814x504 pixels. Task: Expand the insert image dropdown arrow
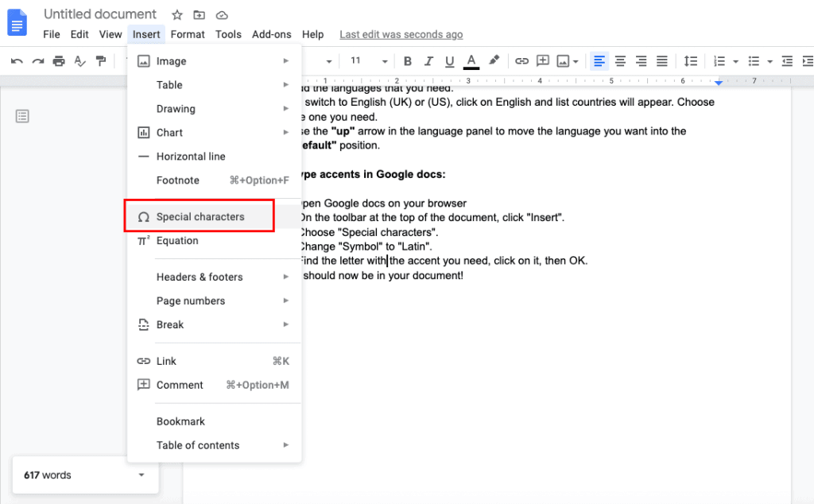(x=576, y=62)
